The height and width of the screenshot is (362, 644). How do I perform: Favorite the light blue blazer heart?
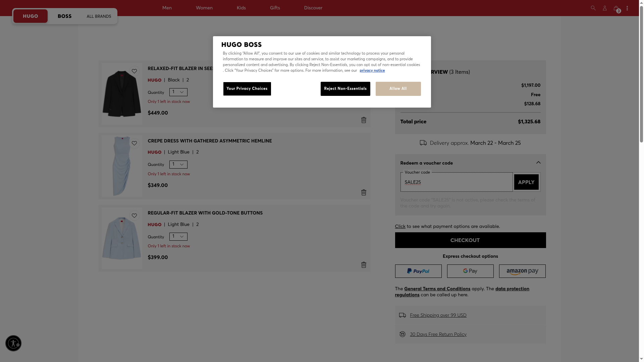pos(134,216)
